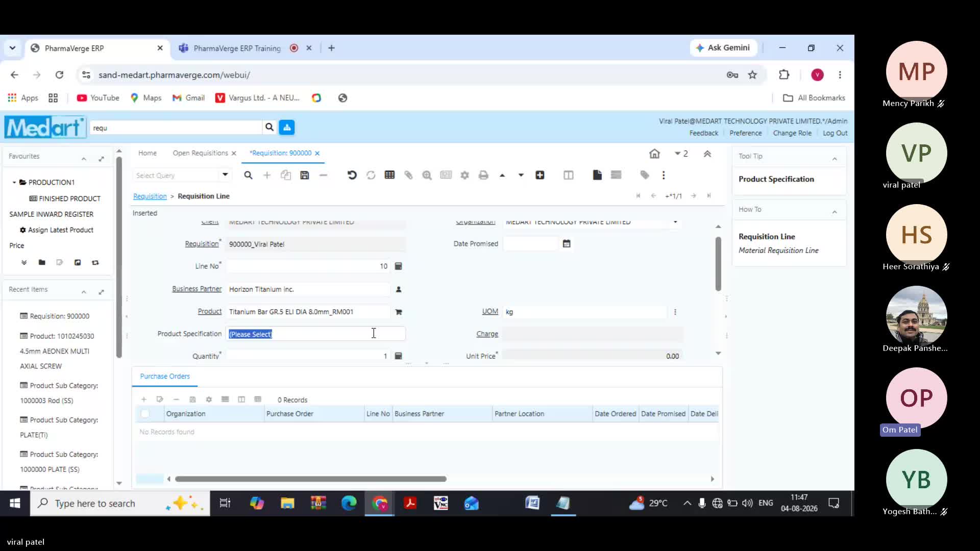Image resolution: width=980 pixels, height=551 pixels.
Task: Tick the select-all checkbox in the Purchase Orders grid
Action: 145,414
